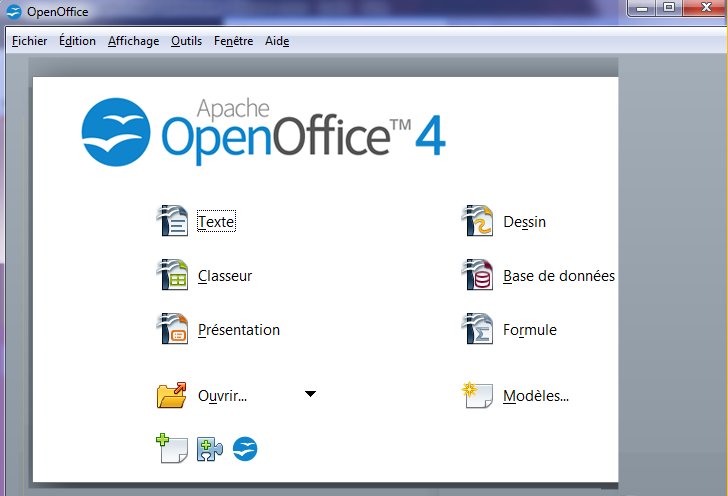Open the Fichier menu
Image resolution: width=728 pixels, height=496 pixels.
click(x=29, y=41)
